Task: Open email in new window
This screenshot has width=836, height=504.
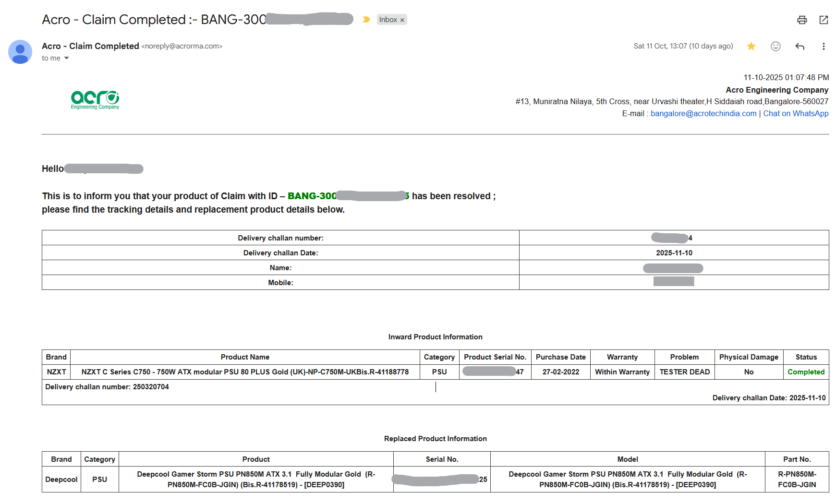Action: coord(824,20)
